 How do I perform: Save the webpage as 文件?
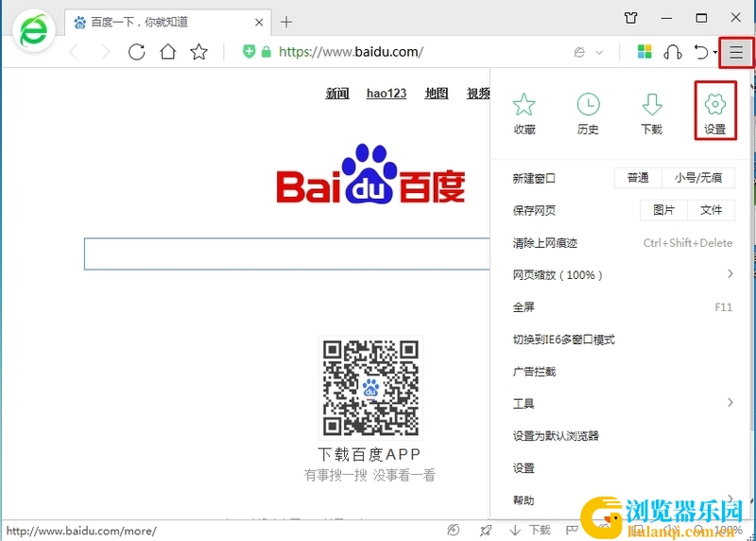coord(712,210)
